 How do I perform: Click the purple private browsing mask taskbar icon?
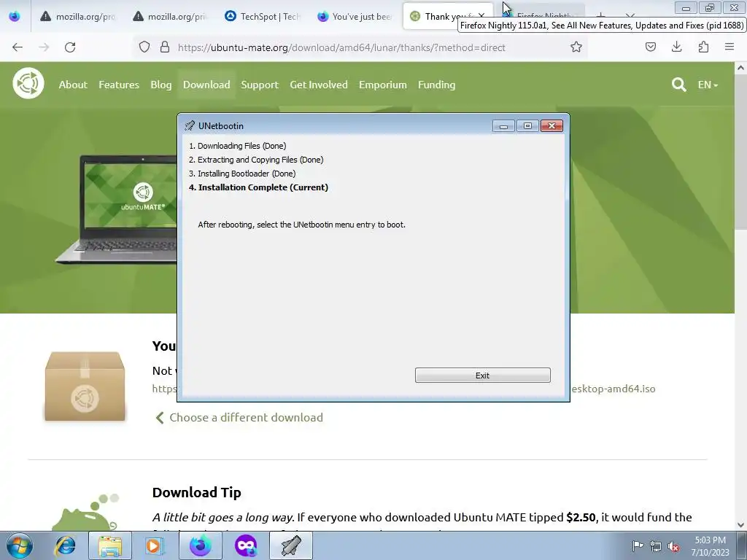coord(246,545)
